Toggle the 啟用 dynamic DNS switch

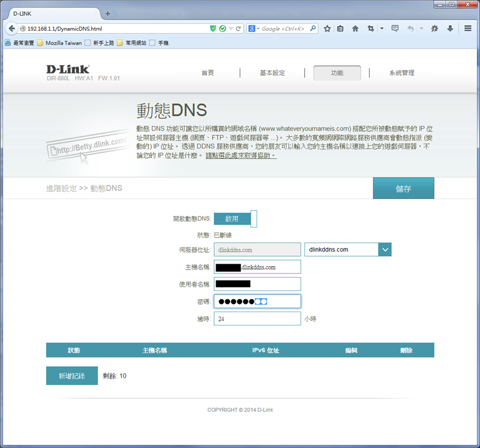[x=235, y=219]
